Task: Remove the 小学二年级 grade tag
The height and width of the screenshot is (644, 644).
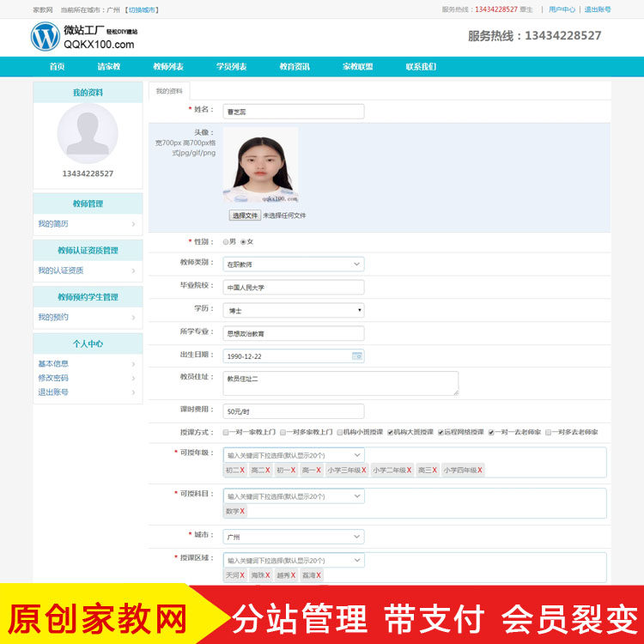Action: pyautogui.click(x=409, y=471)
